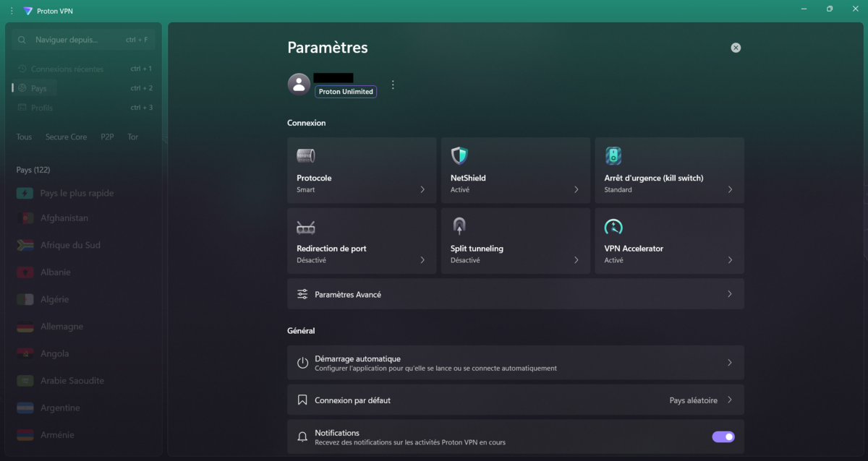Click the Pays aléatoire value
This screenshot has width=868, height=461.
coord(694,400)
